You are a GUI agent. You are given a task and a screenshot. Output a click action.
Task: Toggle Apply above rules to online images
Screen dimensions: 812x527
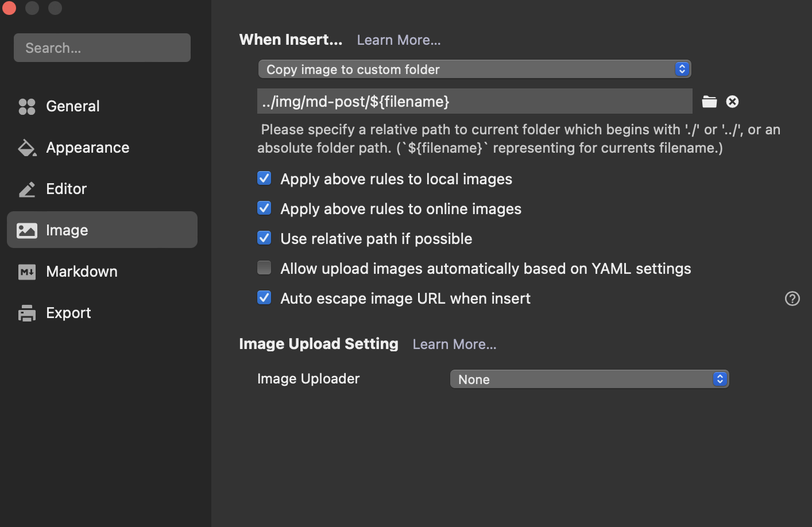pos(264,208)
